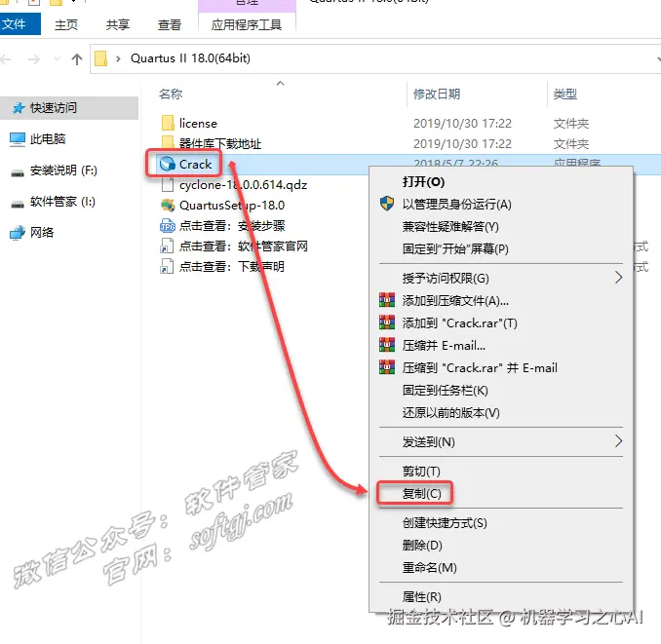The image size is (661, 644).
Task: Click the Up one level arrow
Action: [77, 59]
